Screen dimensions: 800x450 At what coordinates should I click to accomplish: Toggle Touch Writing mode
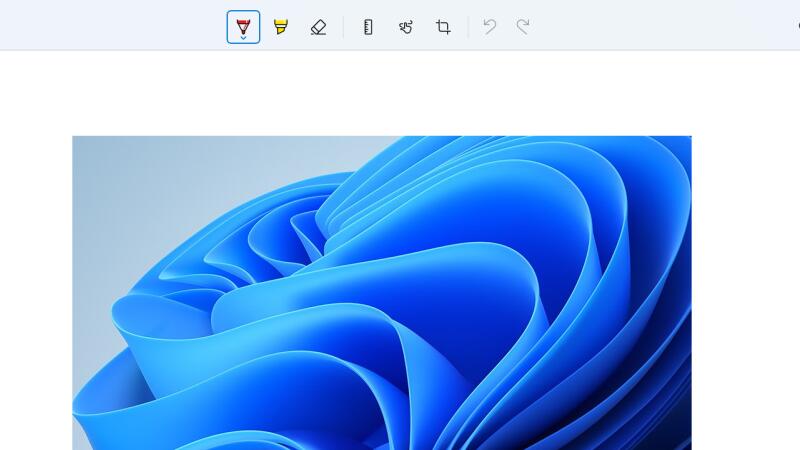click(x=405, y=27)
